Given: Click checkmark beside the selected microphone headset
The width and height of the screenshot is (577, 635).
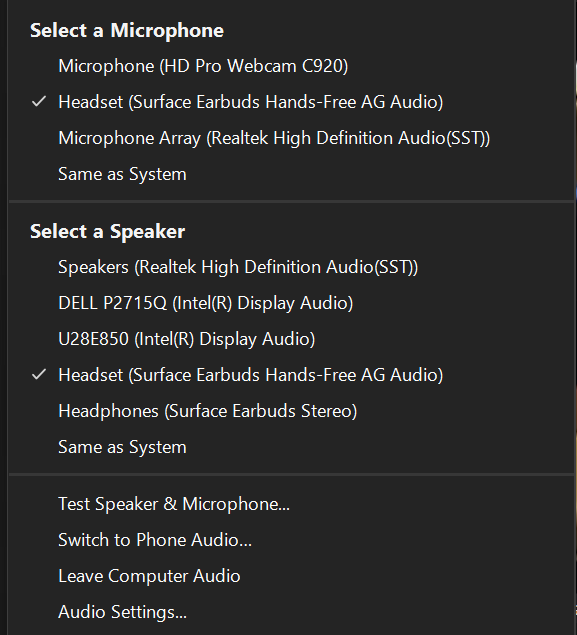Looking at the screenshot, I should (39, 101).
